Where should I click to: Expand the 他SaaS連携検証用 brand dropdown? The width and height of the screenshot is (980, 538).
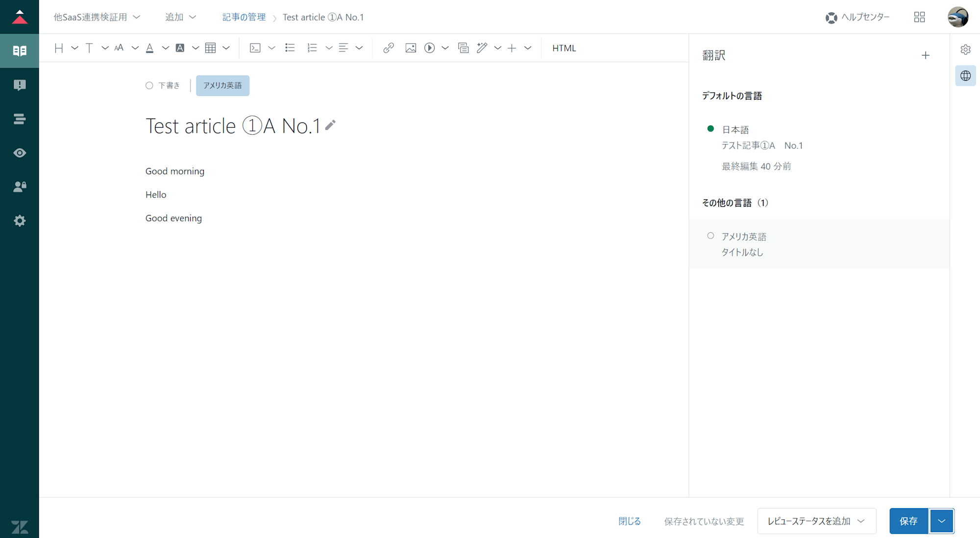97,17
